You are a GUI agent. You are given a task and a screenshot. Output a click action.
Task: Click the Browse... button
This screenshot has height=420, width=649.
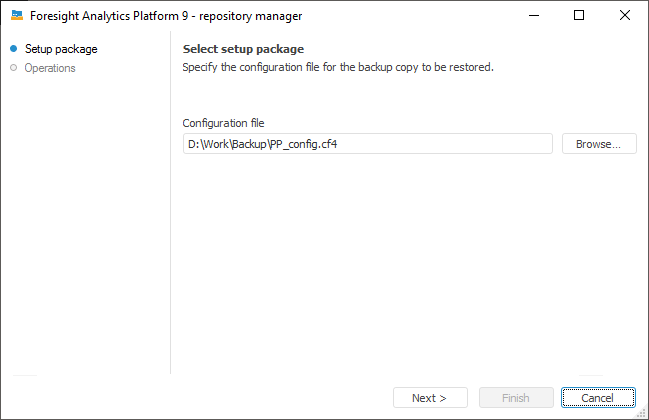point(599,144)
